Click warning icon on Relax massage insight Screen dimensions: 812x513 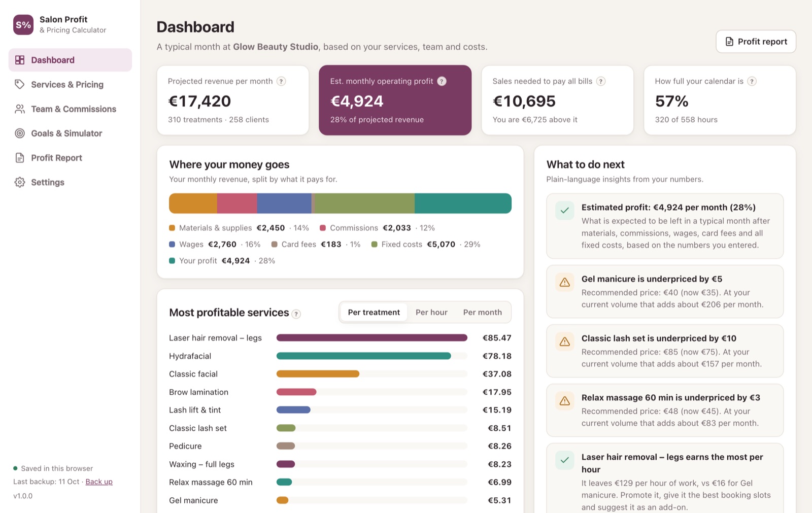(565, 401)
